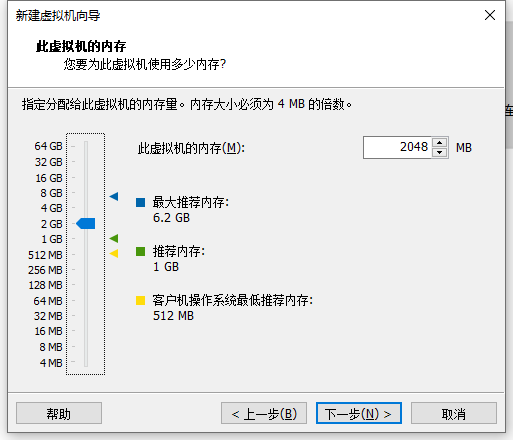Set slider to the 4 GB mark
Viewport: 513px width, 440px height.
click(x=86, y=208)
